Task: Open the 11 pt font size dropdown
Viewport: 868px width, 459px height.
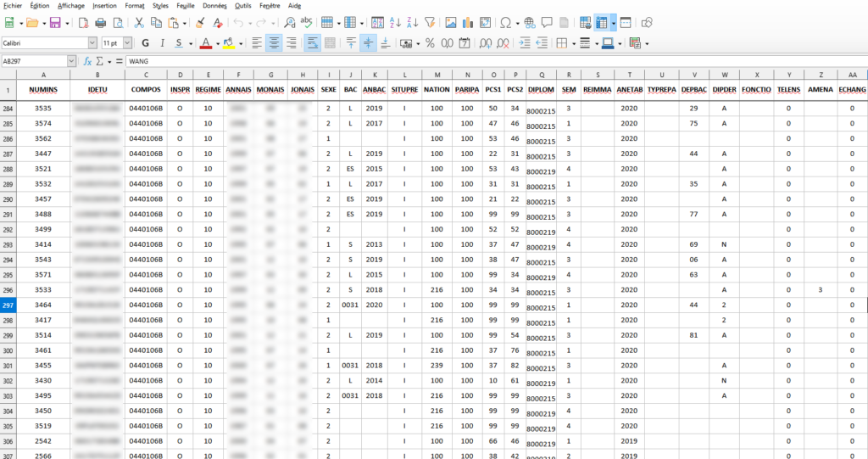Action: tap(128, 43)
